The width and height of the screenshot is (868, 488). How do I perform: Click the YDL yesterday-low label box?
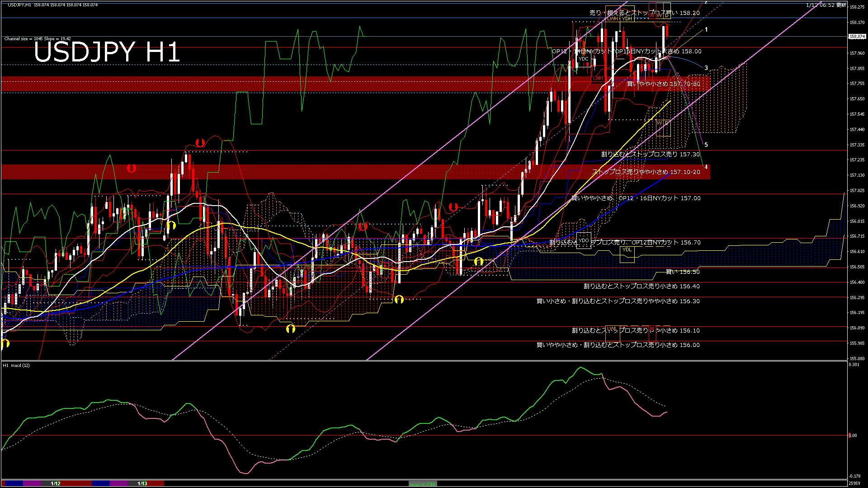point(627,250)
